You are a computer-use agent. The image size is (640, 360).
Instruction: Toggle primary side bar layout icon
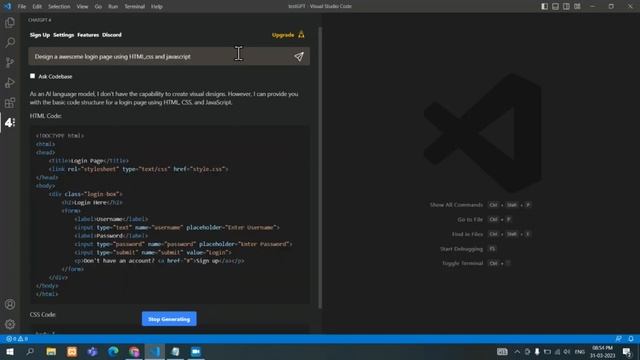point(544,6)
